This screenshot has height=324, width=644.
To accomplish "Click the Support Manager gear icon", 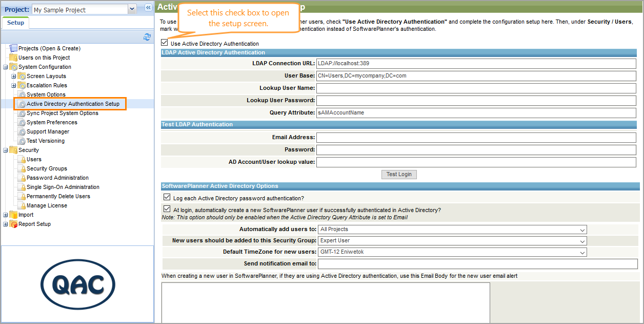I will click(22, 131).
